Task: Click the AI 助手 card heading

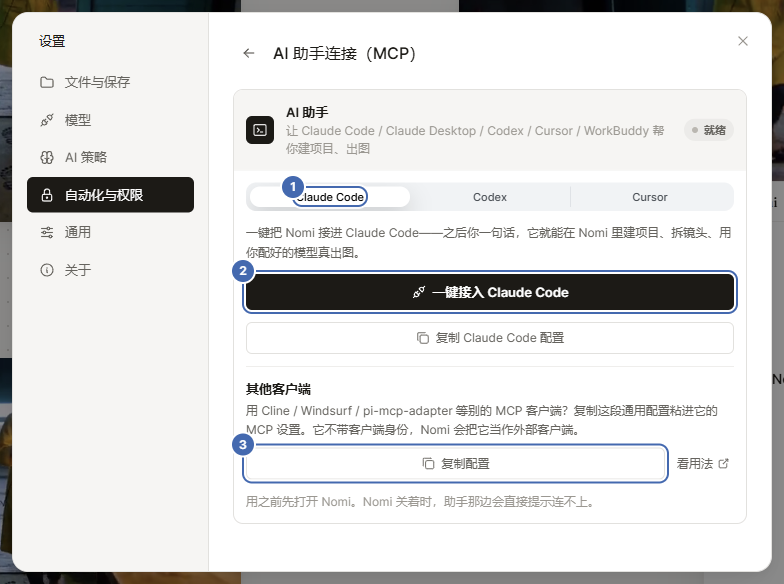Action: tap(307, 112)
